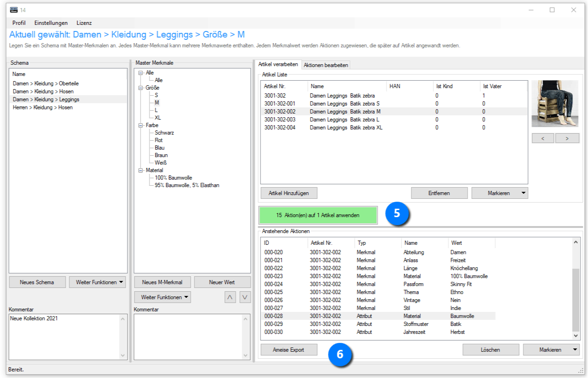Click the Typ column header

[378, 243]
